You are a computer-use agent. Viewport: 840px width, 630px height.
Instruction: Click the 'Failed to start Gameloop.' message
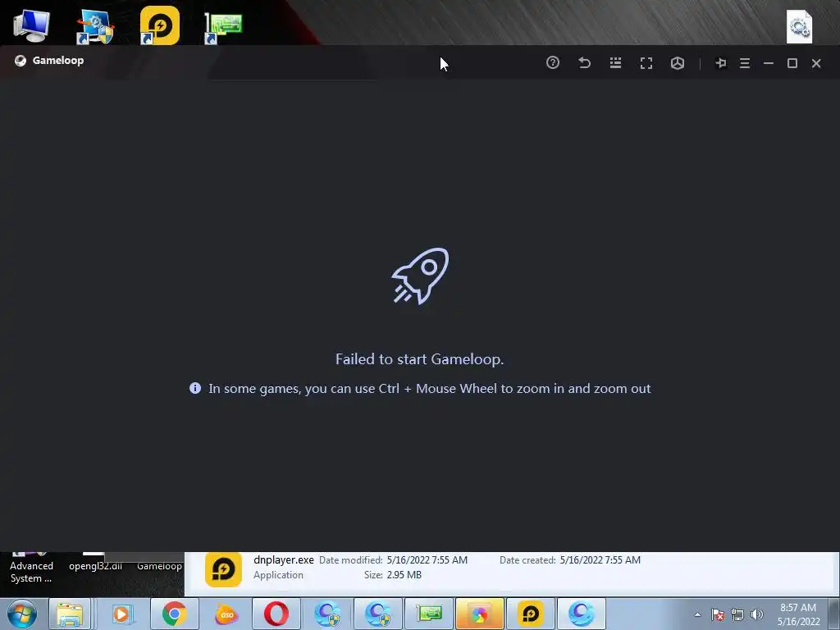[419, 359]
